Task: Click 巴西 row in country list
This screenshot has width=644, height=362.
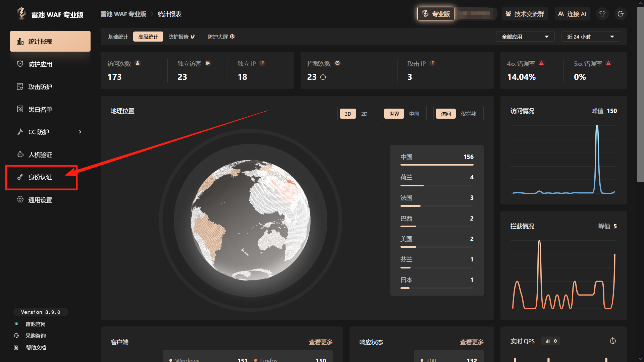Action: point(437,221)
